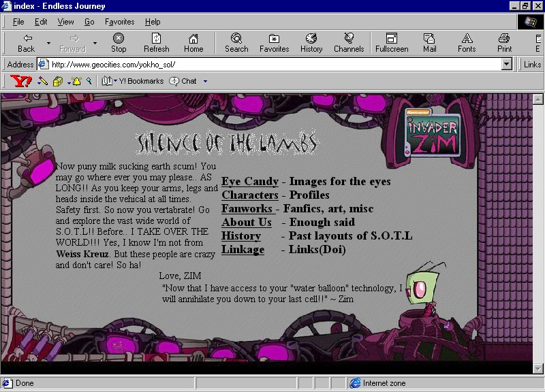The image size is (545, 392).
Task: Click the "Done" status bar text
Action: [x=25, y=383]
